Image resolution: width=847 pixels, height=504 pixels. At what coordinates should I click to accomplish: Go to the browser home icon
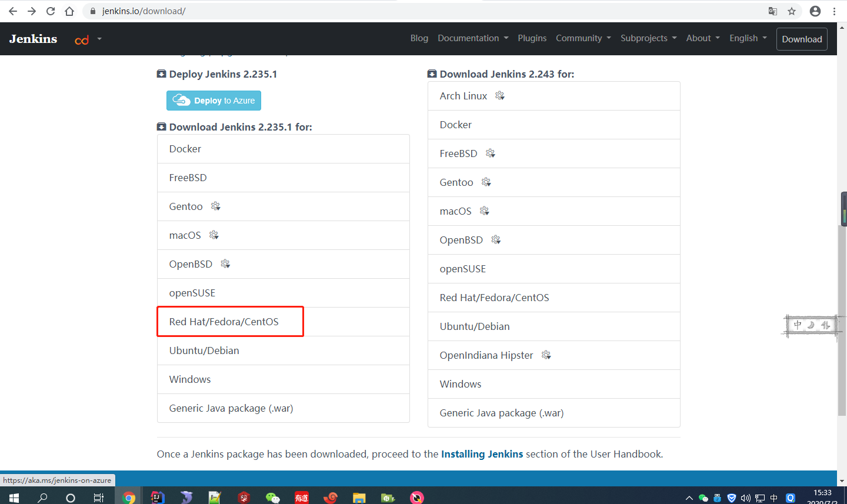(69, 11)
